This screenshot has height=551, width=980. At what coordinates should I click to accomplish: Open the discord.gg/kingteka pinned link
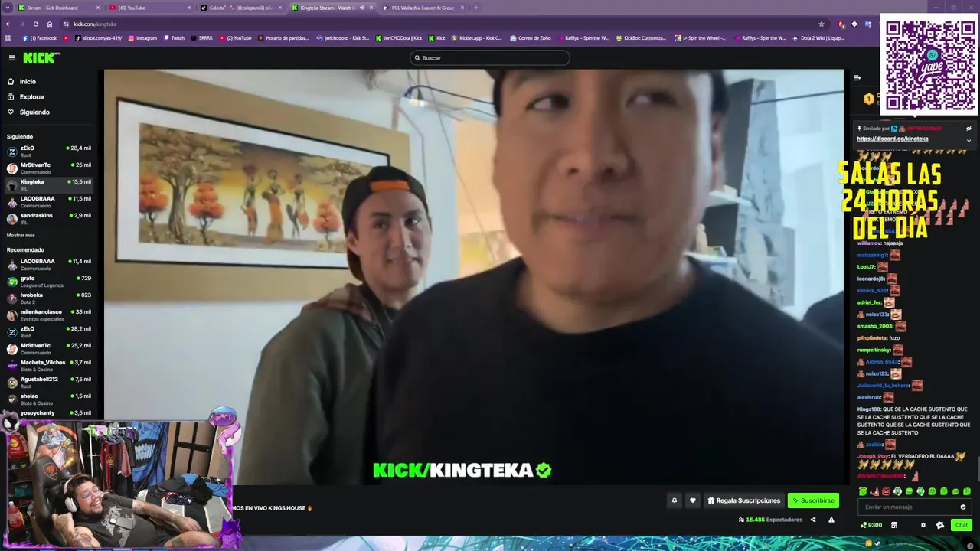click(x=892, y=139)
